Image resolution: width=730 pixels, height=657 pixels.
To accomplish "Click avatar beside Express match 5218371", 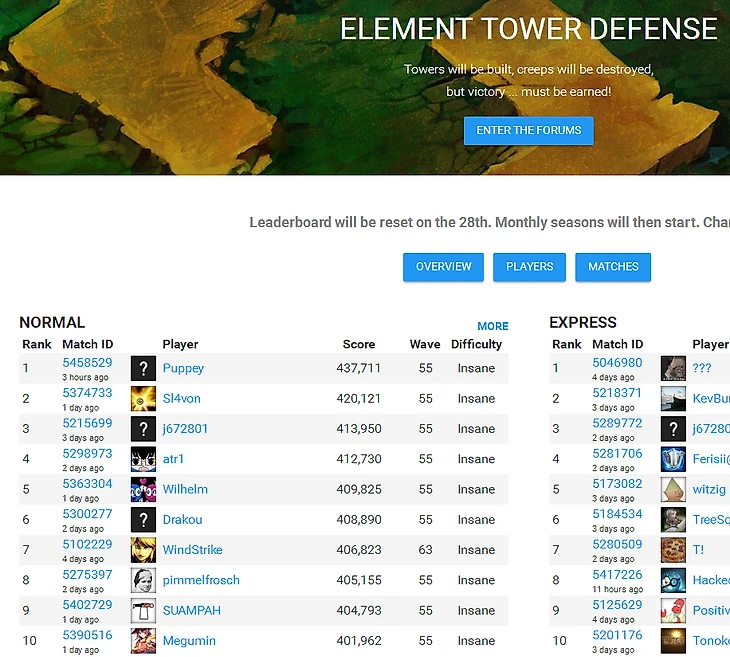I will click(673, 399).
